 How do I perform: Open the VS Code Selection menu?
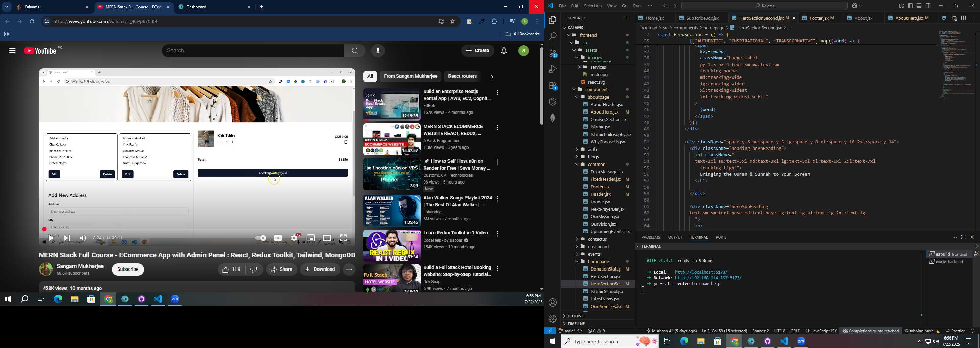[593, 6]
